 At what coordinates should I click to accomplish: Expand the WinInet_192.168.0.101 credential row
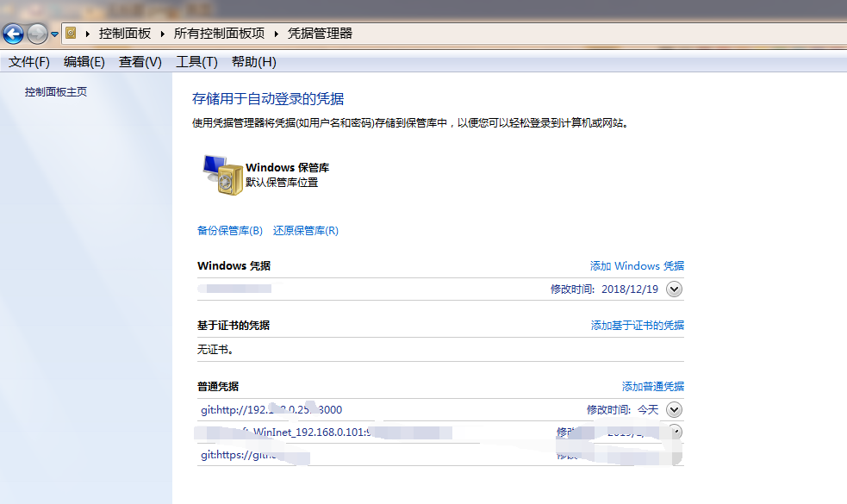pos(676,432)
